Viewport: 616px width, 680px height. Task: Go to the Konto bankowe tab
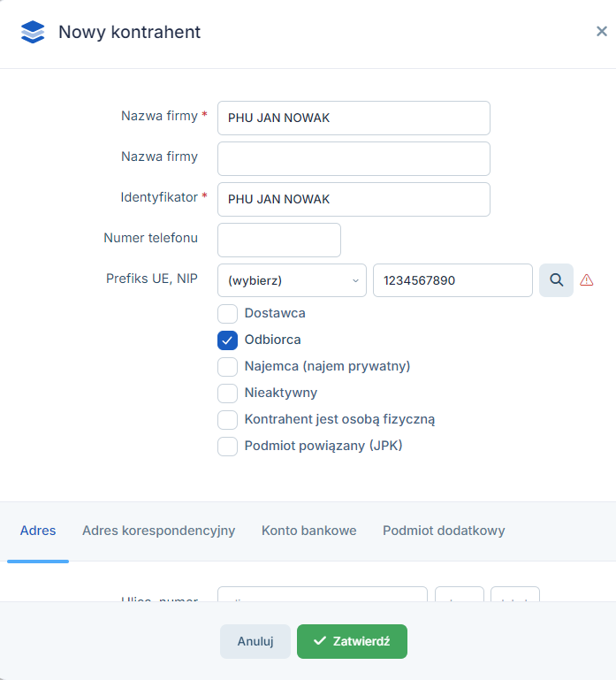[x=309, y=531]
